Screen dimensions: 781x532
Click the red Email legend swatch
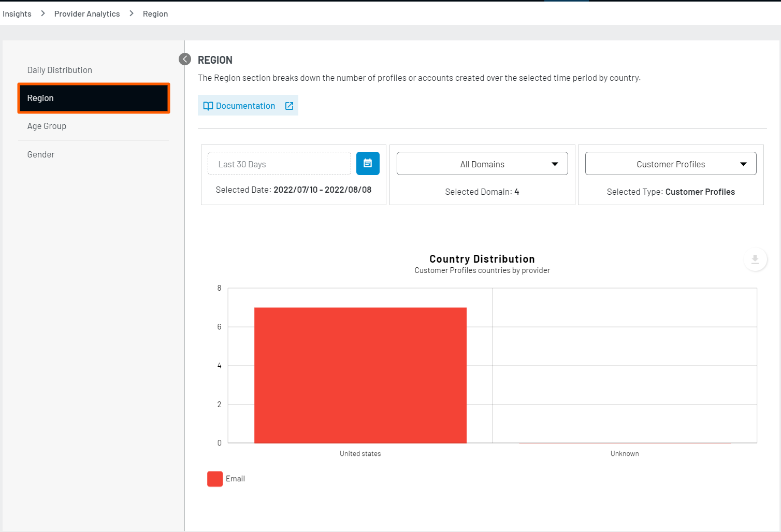coord(215,479)
